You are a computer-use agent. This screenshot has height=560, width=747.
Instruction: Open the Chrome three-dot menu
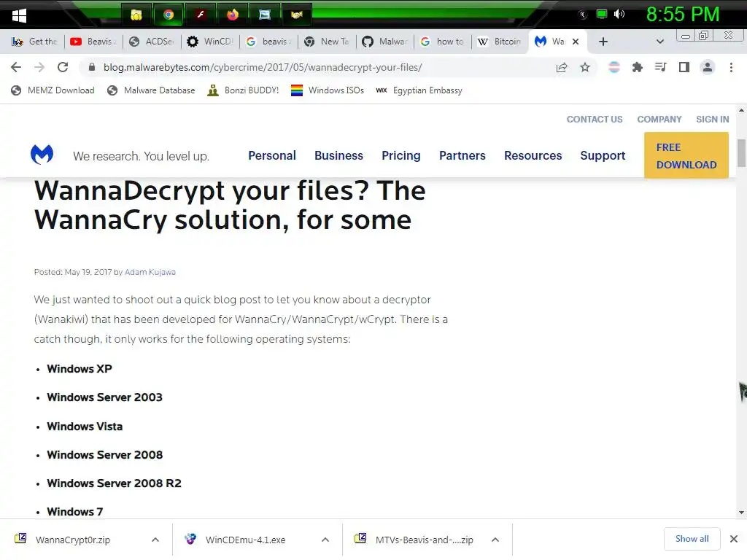coord(731,67)
